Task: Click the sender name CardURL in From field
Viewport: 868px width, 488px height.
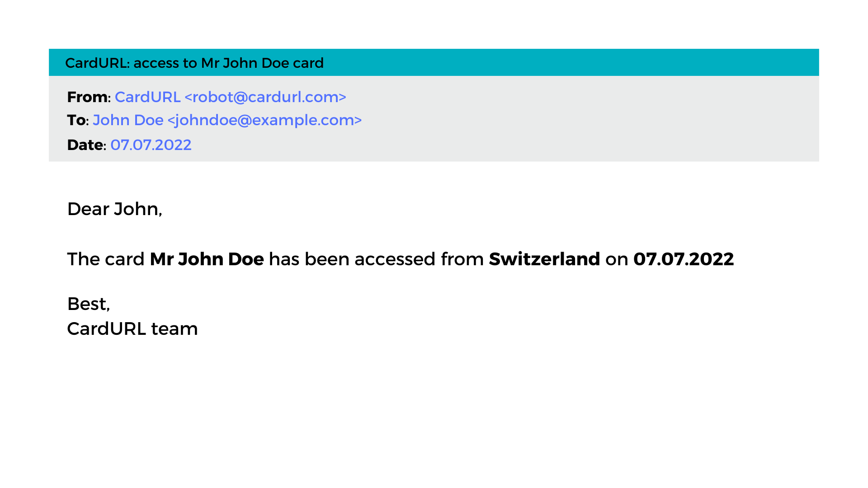Action: point(147,97)
